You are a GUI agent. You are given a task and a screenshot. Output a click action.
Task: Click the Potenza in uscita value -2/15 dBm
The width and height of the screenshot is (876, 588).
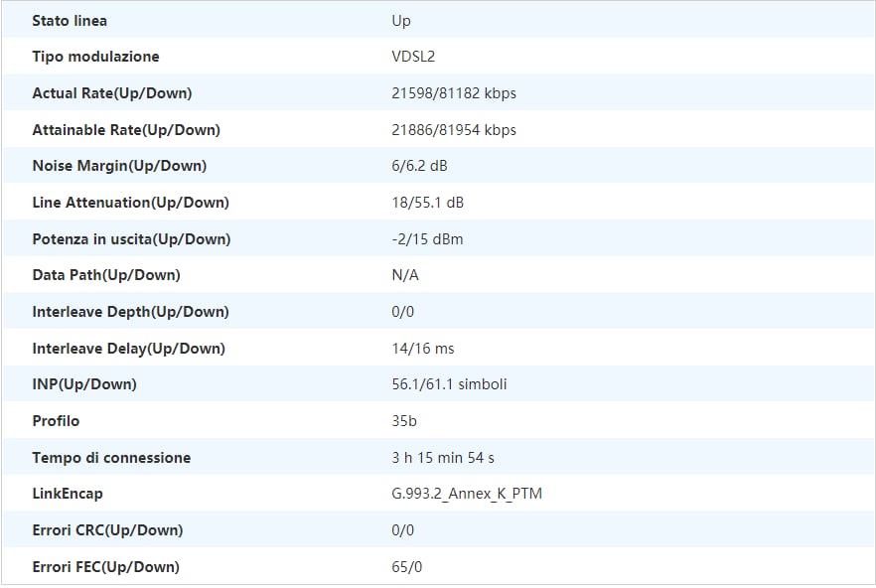point(427,239)
